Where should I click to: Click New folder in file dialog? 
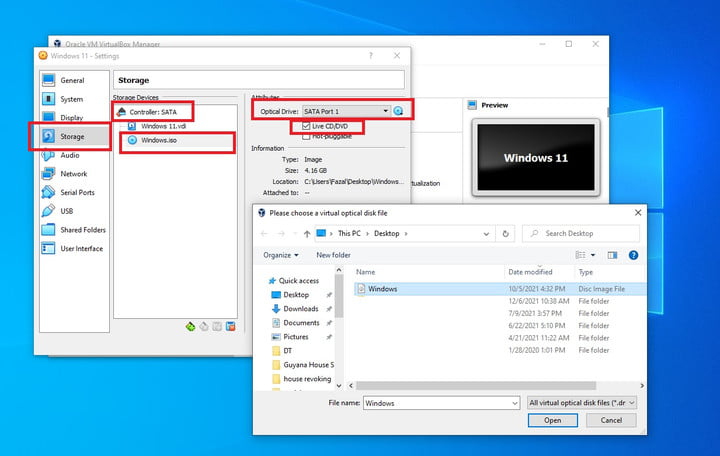[333, 255]
